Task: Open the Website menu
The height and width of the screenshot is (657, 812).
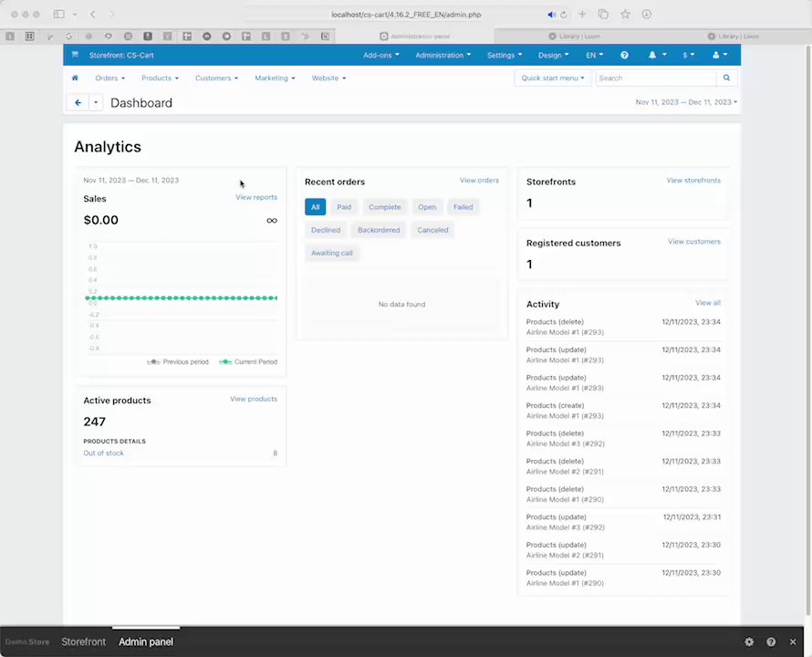Action: tap(328, 78)
